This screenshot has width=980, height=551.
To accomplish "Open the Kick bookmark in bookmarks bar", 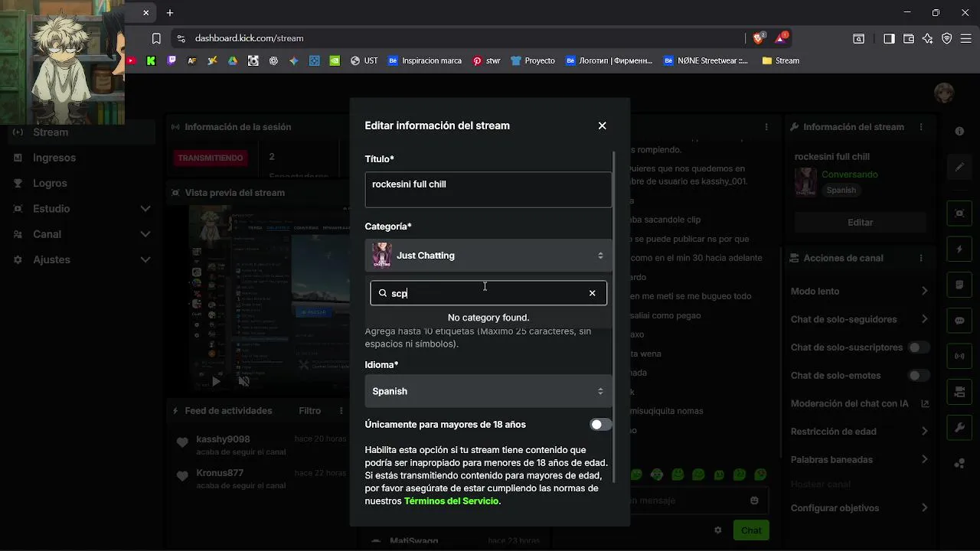I will tap(151, 60).
